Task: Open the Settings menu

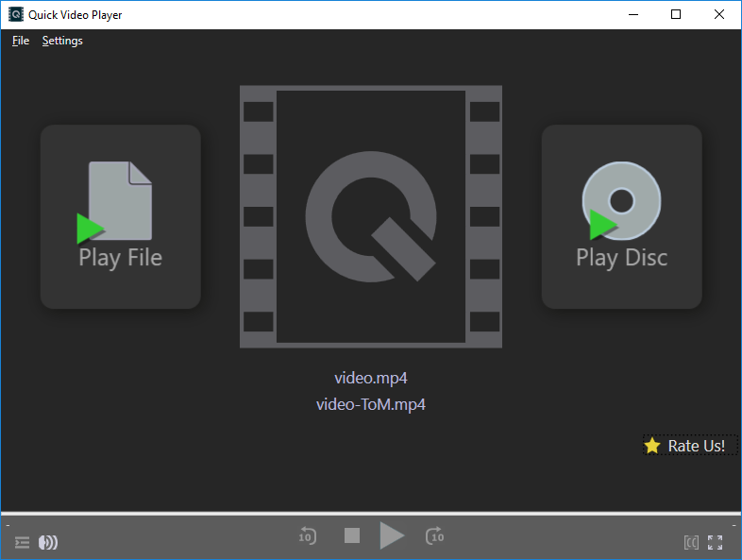Action: (x=62, y=41)
